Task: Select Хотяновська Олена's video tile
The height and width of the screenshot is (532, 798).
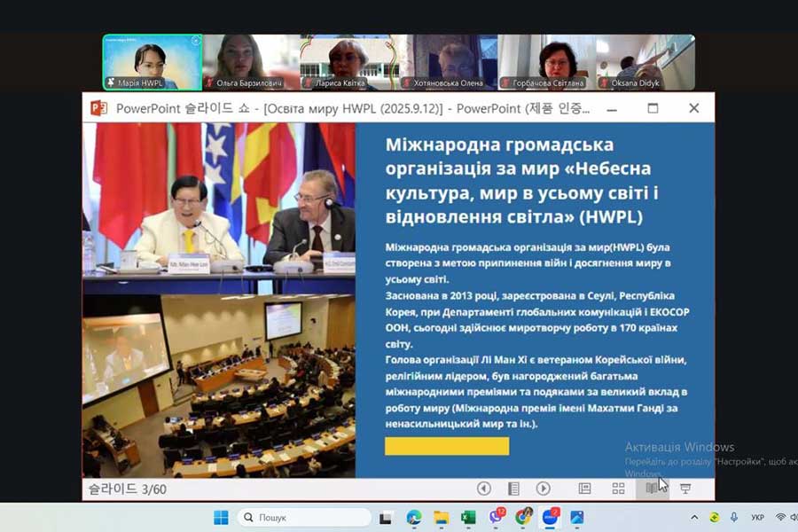Action: point(448,62)
